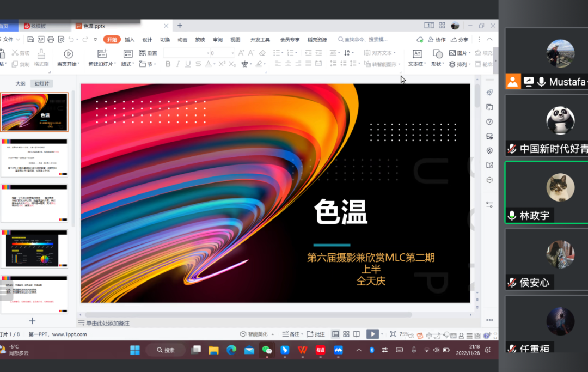
Task: Click the 文本框 text box icon
Action: [417, 54]
